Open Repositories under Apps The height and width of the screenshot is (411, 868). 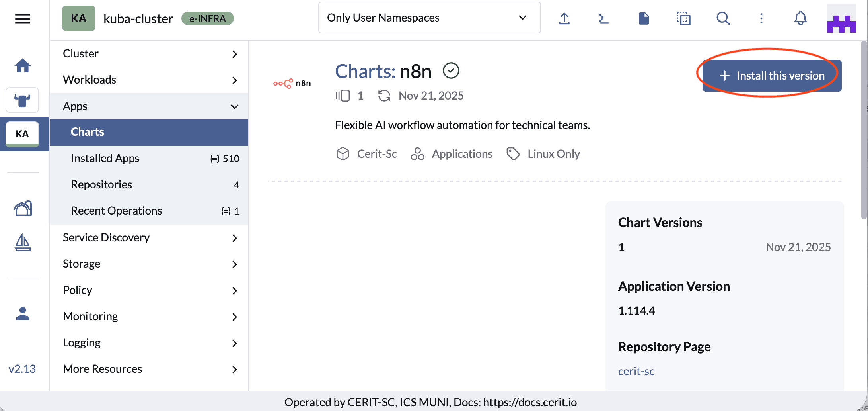101,185
